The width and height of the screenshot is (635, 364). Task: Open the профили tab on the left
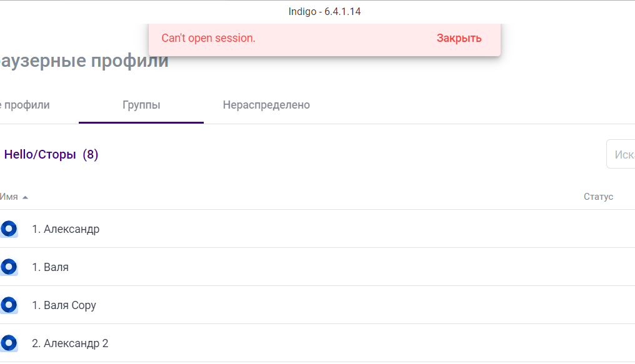pyautogui.click(x=25, y=105)
